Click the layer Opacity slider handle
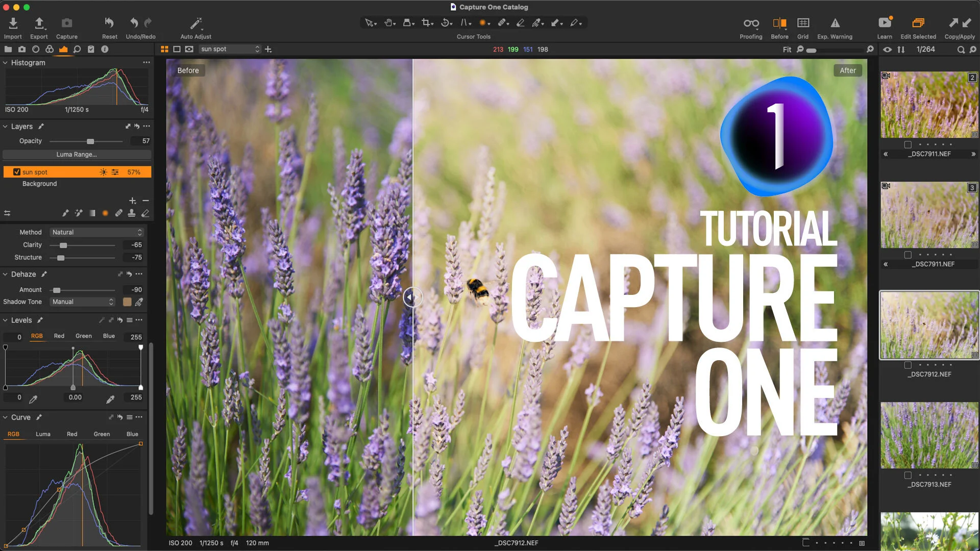 pyautogui.click(x=91, y=141)
